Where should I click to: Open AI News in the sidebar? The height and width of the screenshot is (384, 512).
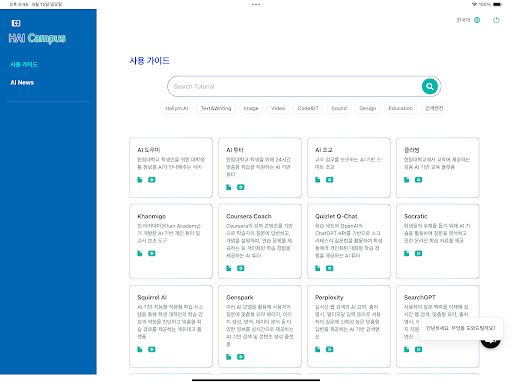point(22,82)
